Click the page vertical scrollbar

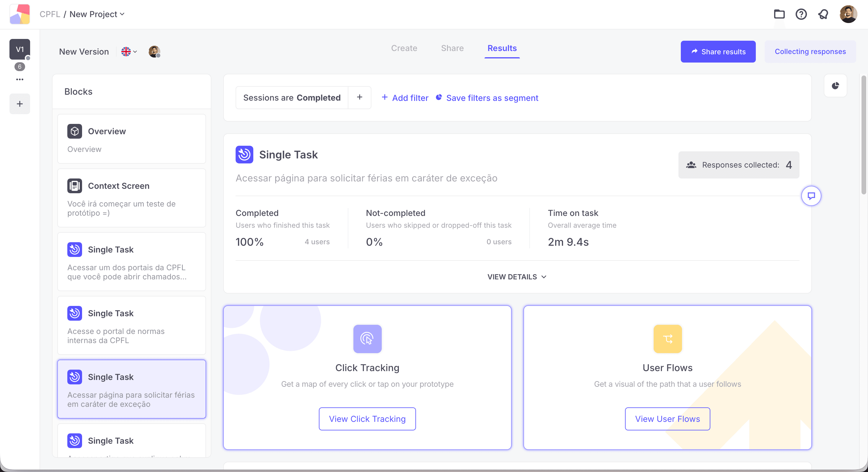864,135
